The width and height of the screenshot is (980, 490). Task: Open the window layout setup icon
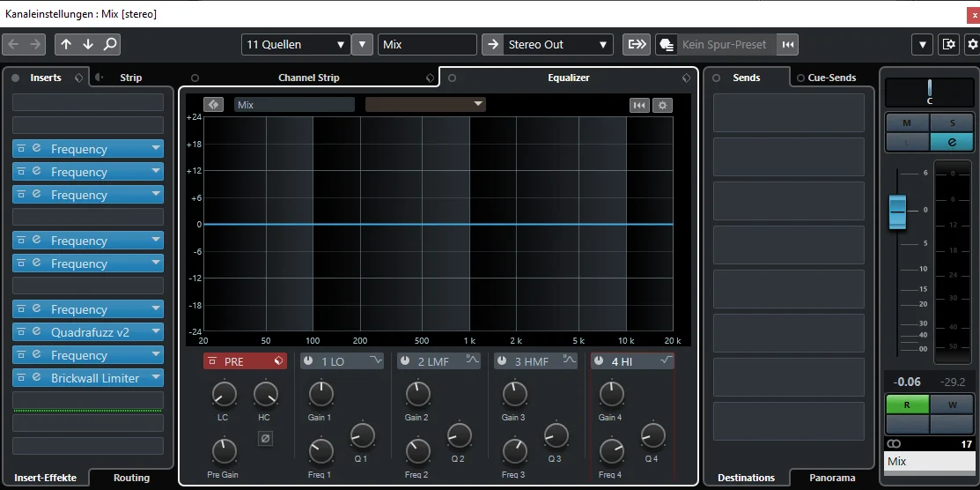949,44
